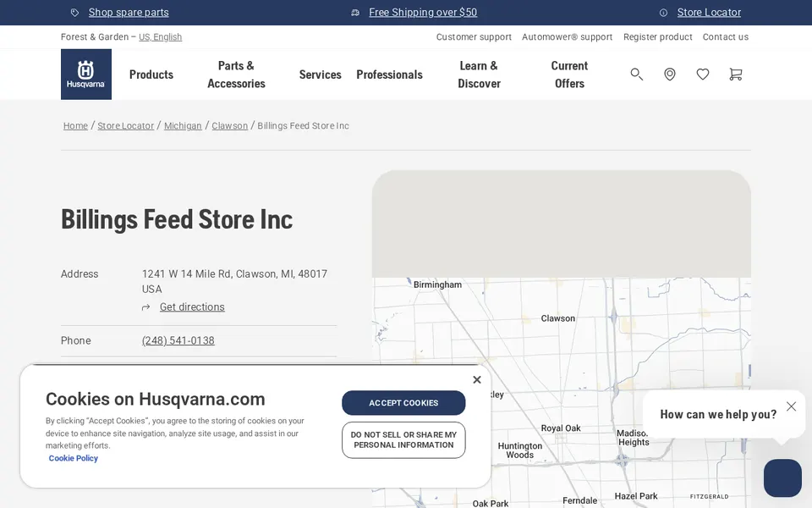
Task: Open the Services menu
Action: (320, 75)
